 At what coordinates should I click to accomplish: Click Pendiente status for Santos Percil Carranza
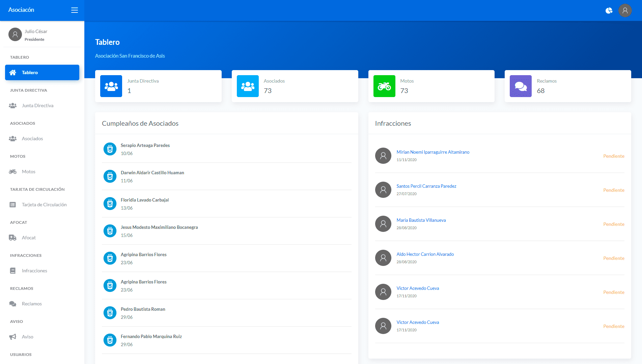[614, 190]
